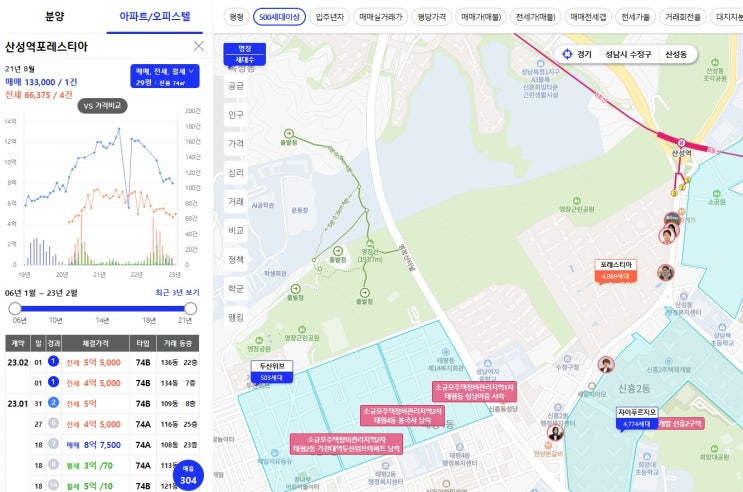Click the 출발점 marker near 학생회관
Image resolution: width=743 pixels, height=492 pixels.
pos(295,289)
